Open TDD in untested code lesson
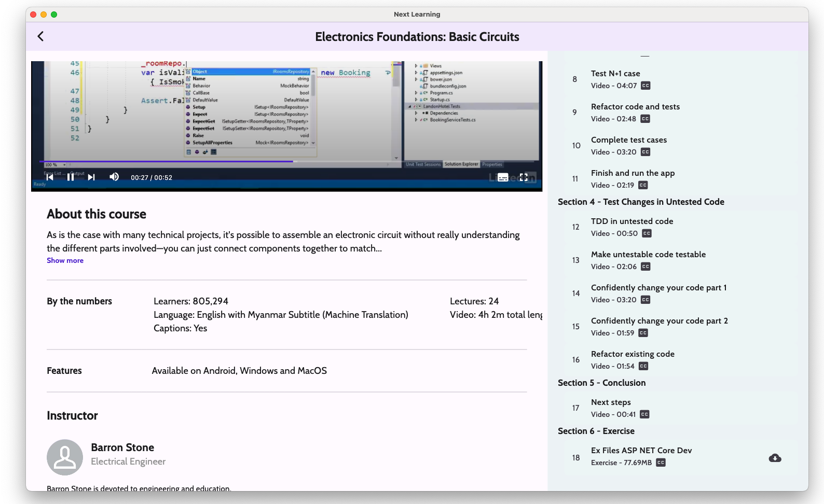This screenshot has height=504, width=824. point(631,221)
